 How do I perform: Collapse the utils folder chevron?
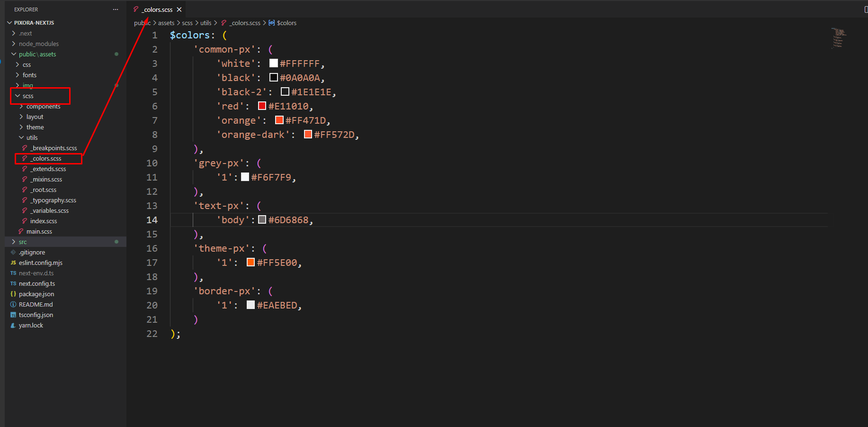click(x=21, y=137)
